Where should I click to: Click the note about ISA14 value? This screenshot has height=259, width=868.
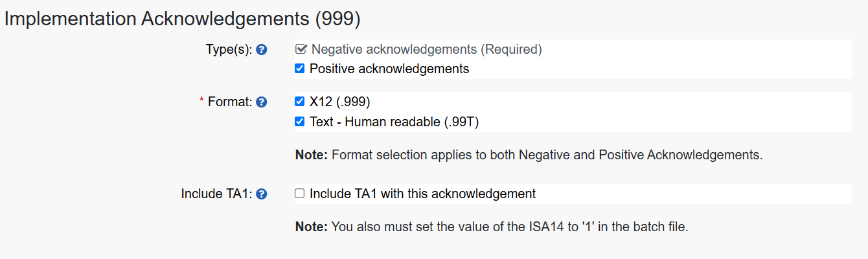pyautogui.click(x=491, y=227)
